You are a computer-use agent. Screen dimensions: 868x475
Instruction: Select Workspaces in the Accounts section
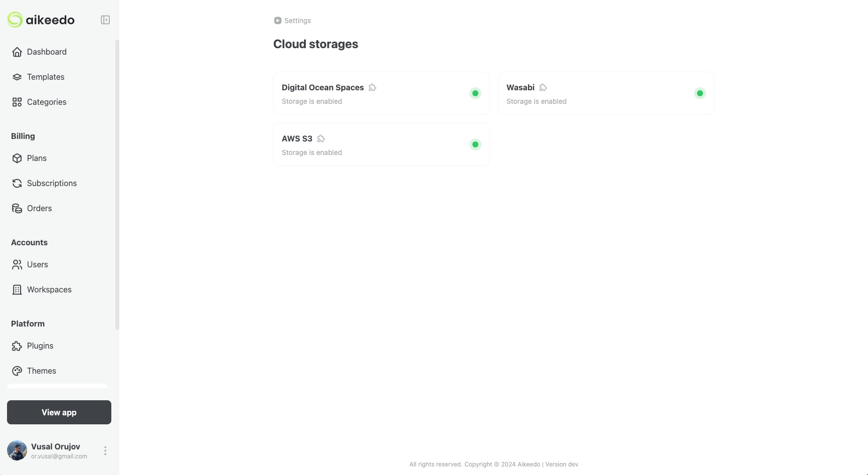point(17,289)
